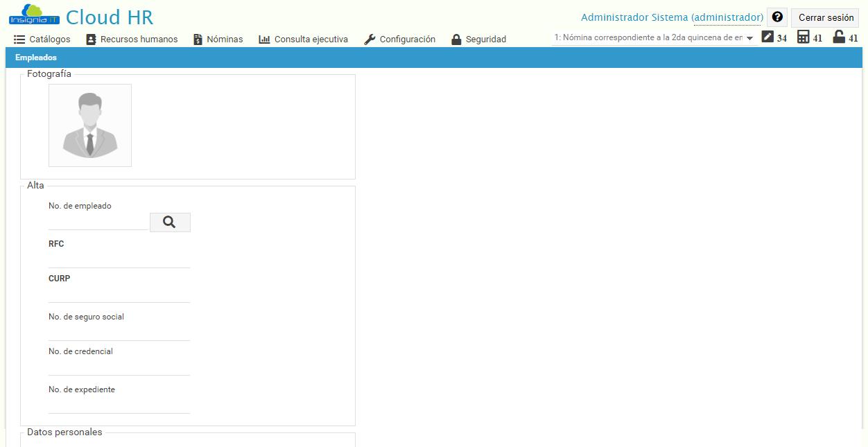Open help via the question mark icon
The height and width of the screenshot is (447, 868).
[x=777, y=16]
